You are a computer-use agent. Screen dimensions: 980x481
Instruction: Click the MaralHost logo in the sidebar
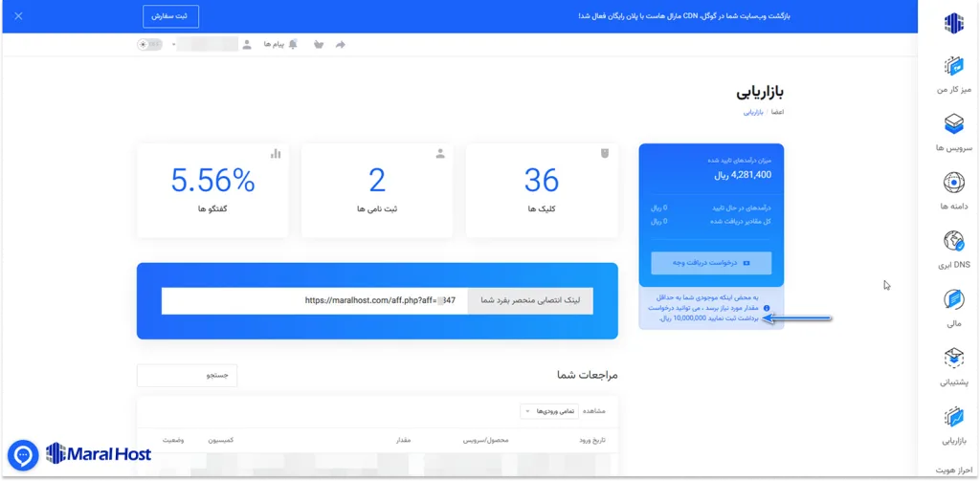(953, 23)
